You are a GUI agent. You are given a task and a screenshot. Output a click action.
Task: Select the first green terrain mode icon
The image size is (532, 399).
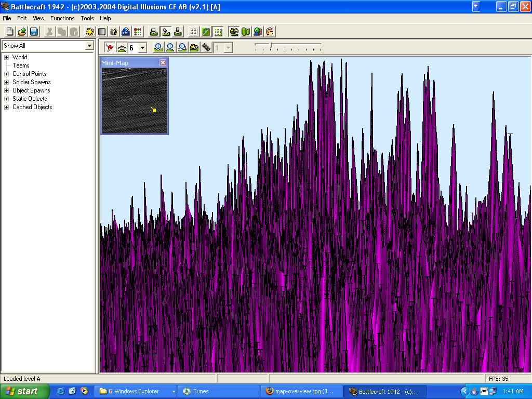(x=154, y=32)
